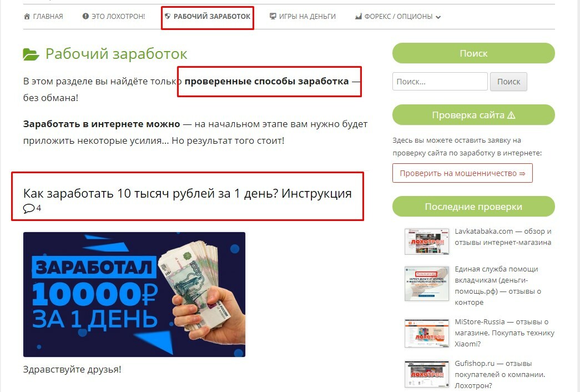Click the Заработал 10000₽ за 1 день image
This screenshot has width=580, height=392.
pyautogui.click(x=134, y=295)
